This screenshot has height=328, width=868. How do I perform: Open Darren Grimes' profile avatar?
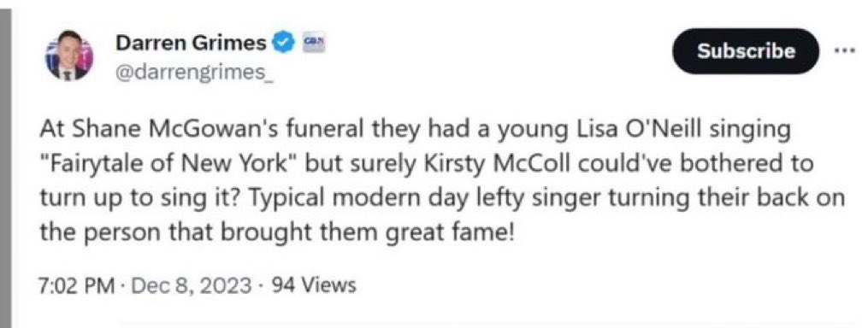[x=69, y=56]
